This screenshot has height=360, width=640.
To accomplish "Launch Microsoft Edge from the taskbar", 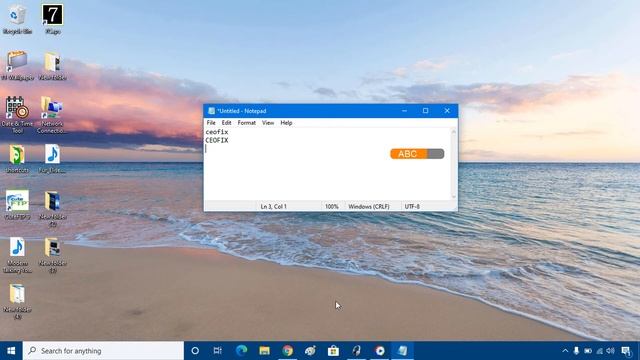I will tap(242, 351).
